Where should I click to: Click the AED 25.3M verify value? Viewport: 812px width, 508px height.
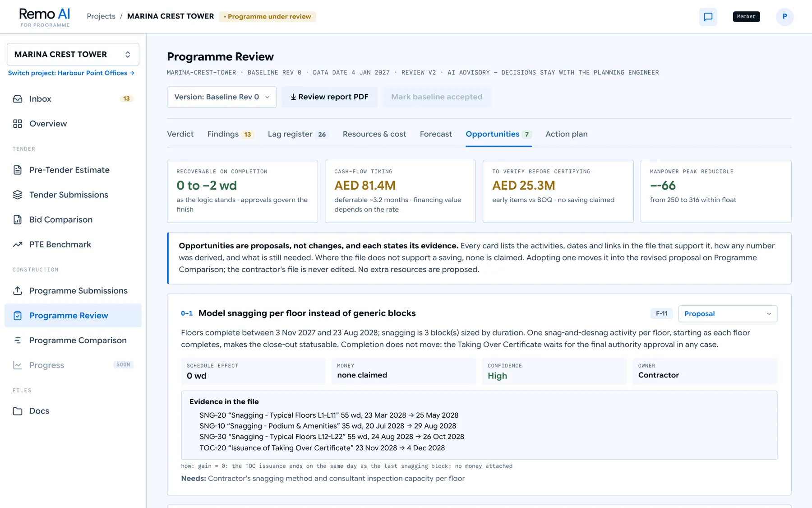coord(523,186)
